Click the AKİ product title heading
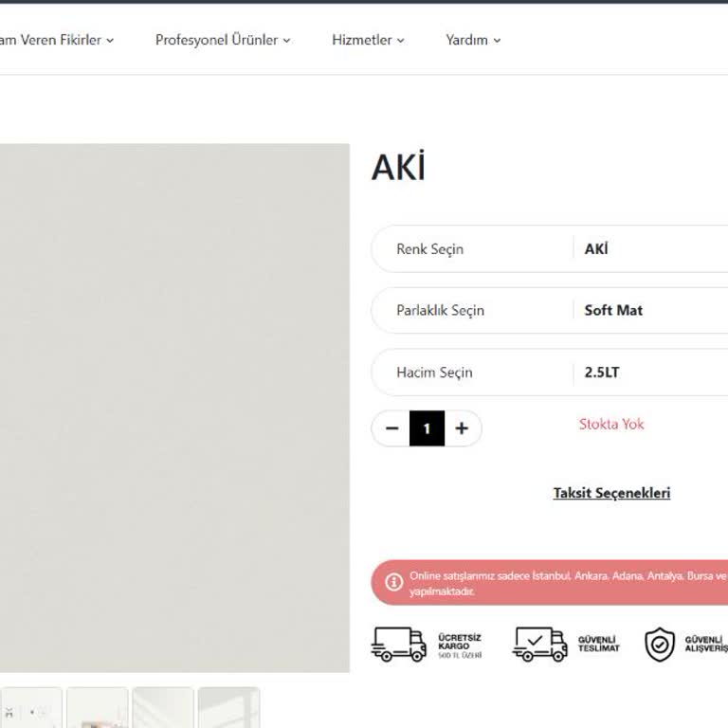 [398, 167]
